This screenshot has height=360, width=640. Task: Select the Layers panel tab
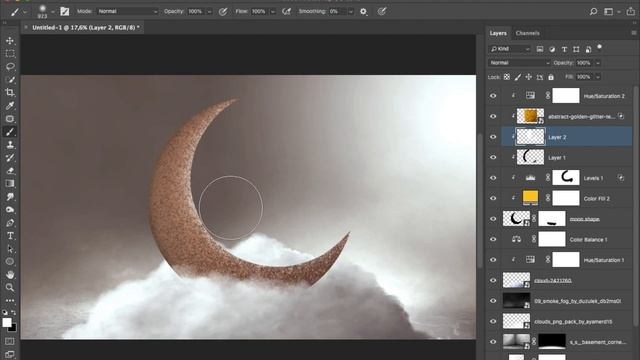[498, 33]
